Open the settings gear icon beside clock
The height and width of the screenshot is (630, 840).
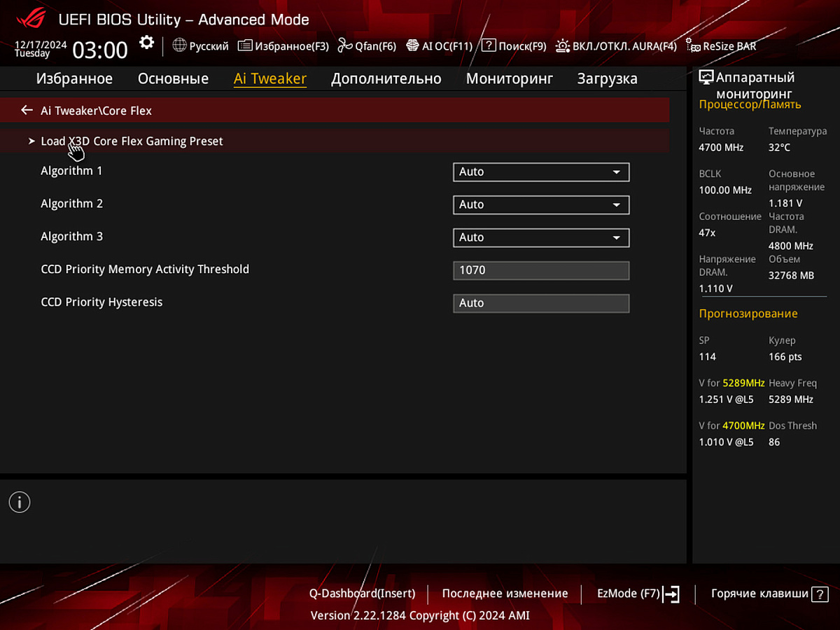[146, 43]
